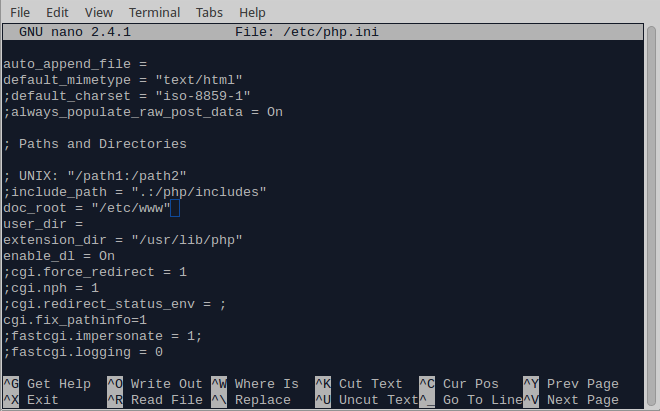Open the Edit menu
This screenshot has width=660, height=411.
(57, 13)
